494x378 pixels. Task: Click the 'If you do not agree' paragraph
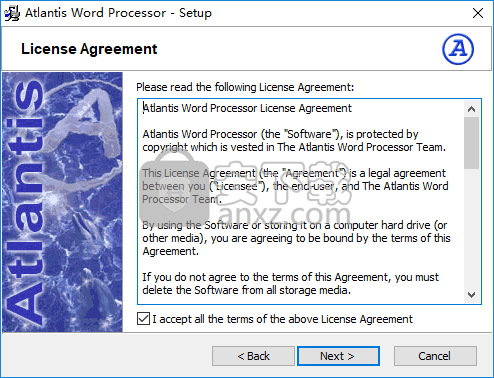click(290, 284)
